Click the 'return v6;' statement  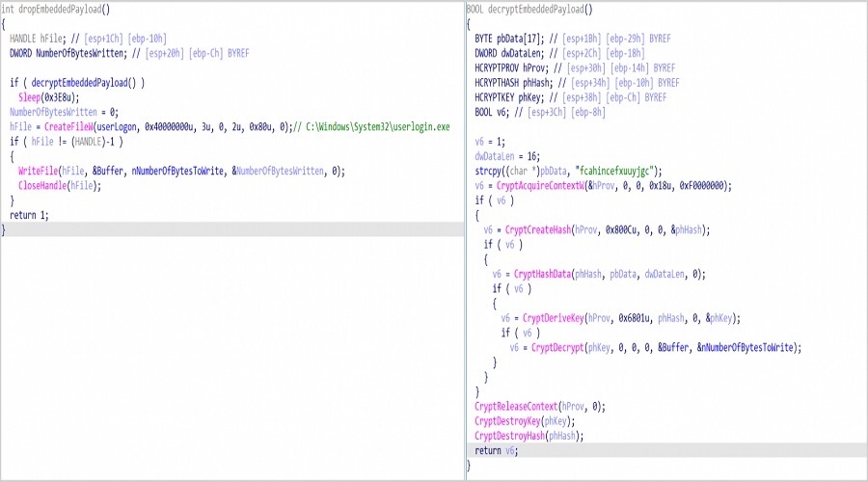point(496,450)
